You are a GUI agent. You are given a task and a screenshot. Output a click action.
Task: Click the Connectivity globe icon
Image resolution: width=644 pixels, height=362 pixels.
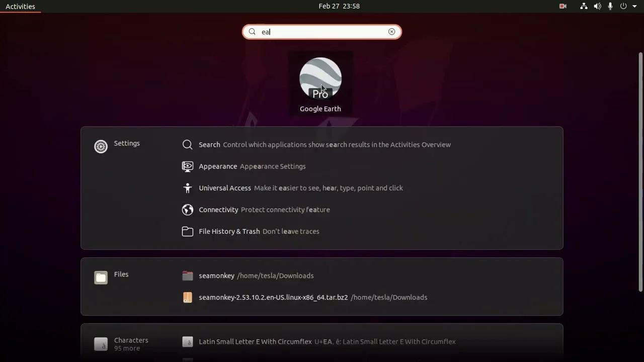(188, 210)
